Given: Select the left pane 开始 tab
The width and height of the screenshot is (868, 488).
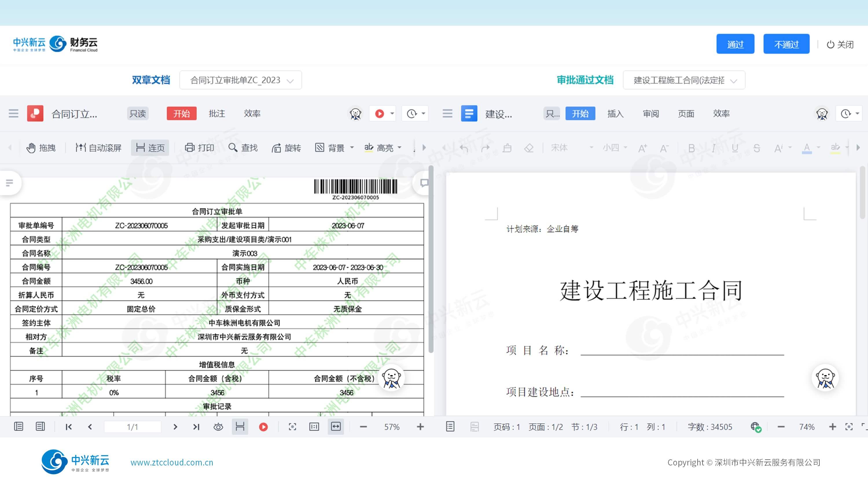Looking at the screenshot, I should click(182, 113).
